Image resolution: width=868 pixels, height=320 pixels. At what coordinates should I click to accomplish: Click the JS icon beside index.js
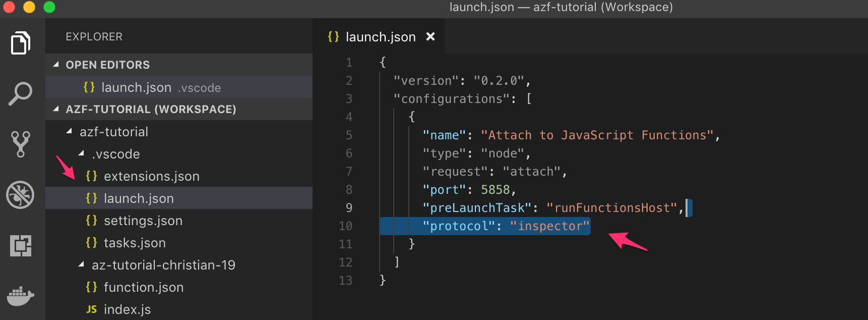pos(91,309)
